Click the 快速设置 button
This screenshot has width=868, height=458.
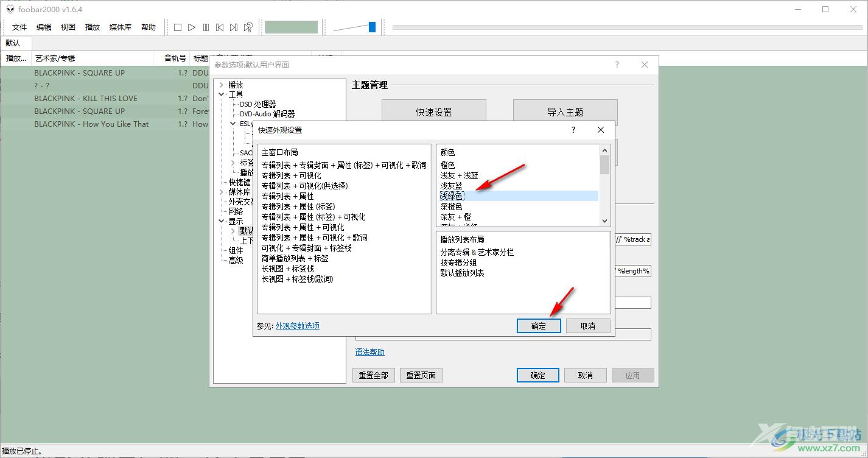coord(434,112)
